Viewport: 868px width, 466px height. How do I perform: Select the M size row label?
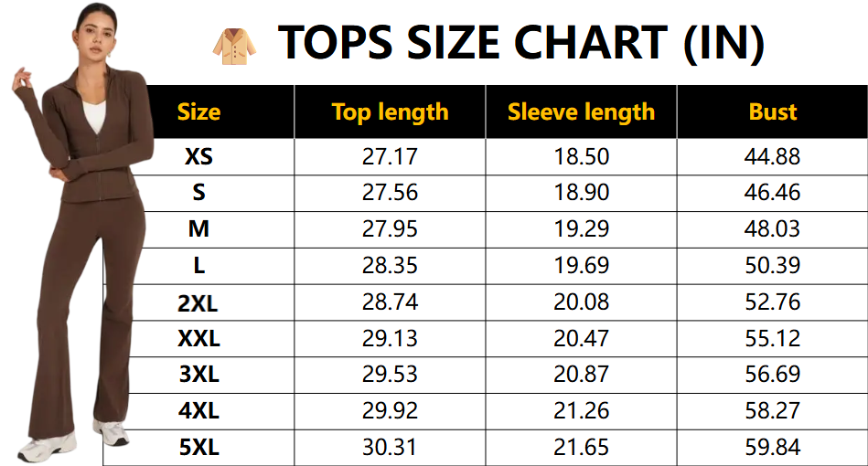198,229
